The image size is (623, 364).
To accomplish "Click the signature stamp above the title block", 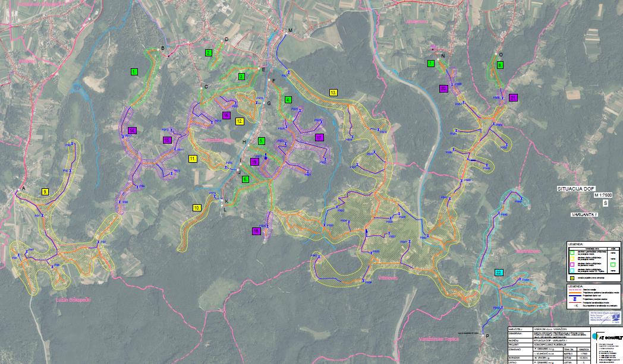I will tap(605, 318).
